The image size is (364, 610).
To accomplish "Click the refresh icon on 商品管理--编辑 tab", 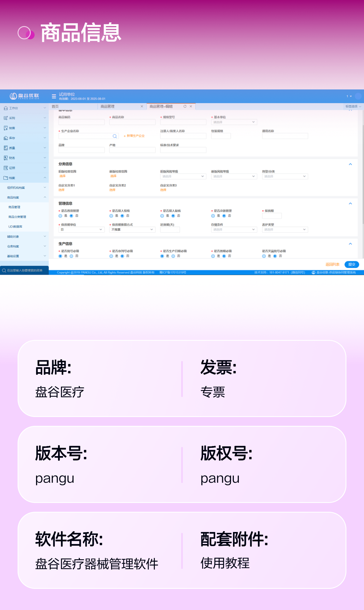I will pos(185,106).
